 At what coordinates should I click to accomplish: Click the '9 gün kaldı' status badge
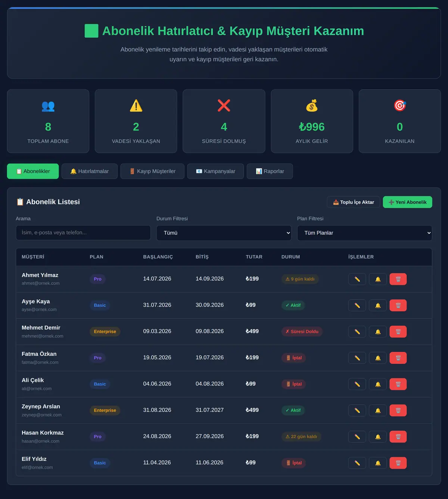click(300, 279)
